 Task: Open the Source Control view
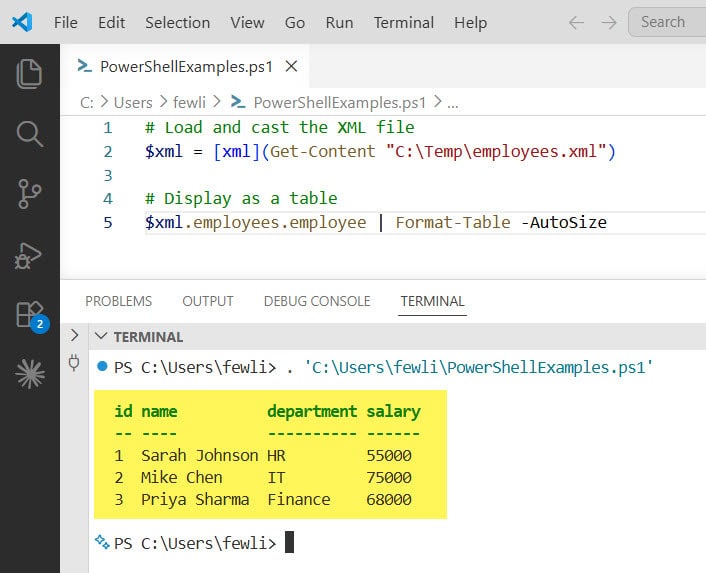pyautogui.click(x=29, y=194)
